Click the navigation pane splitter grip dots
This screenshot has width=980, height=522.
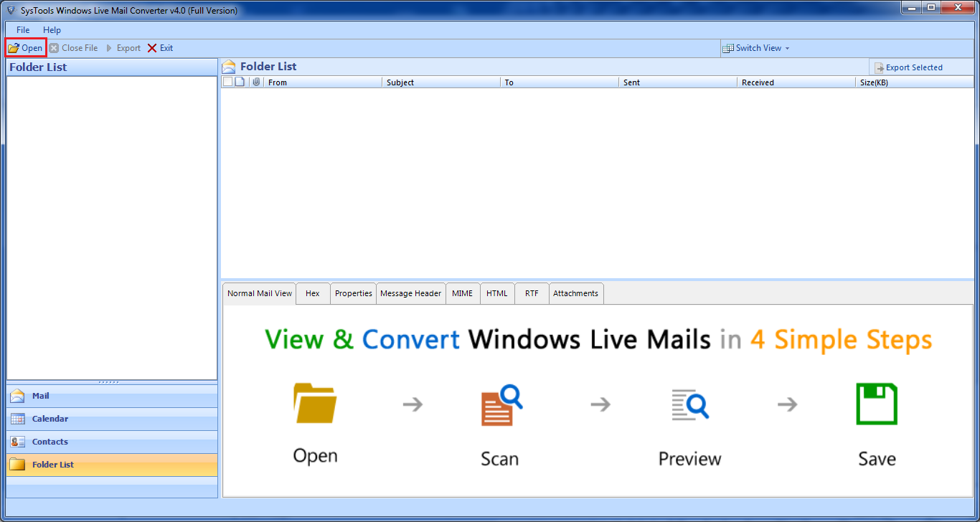tap(108, 382)
